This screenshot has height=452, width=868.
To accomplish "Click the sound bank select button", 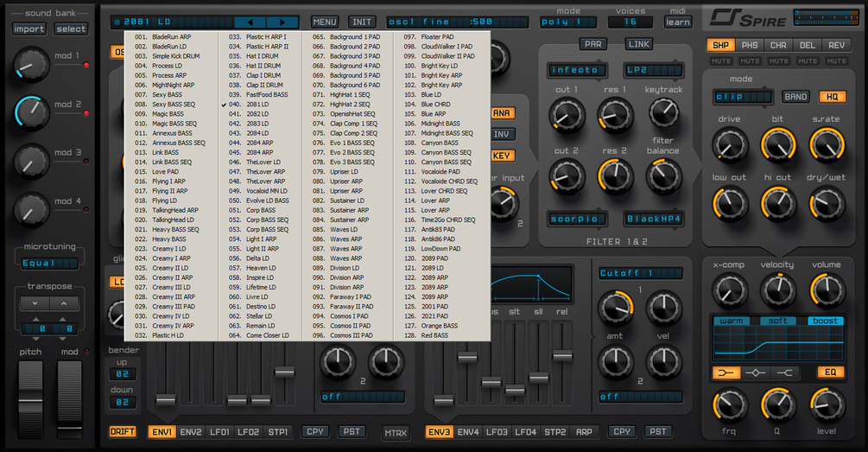I will point(71,29).
